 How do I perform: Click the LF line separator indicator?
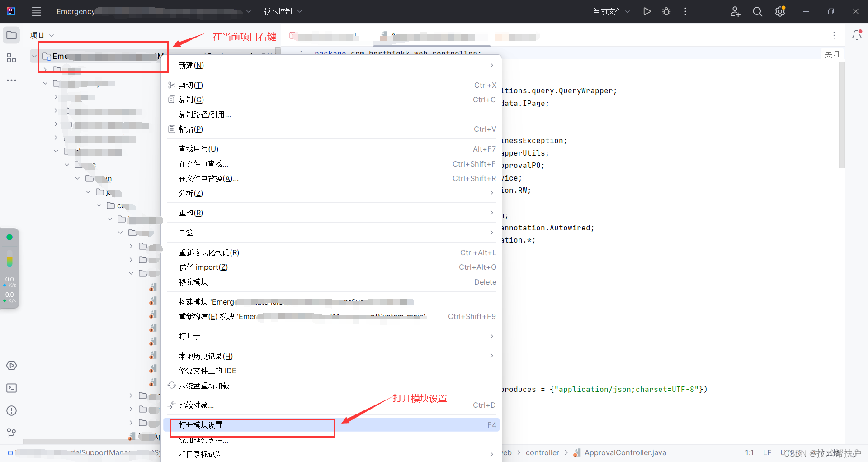click(x=767, y=452)
